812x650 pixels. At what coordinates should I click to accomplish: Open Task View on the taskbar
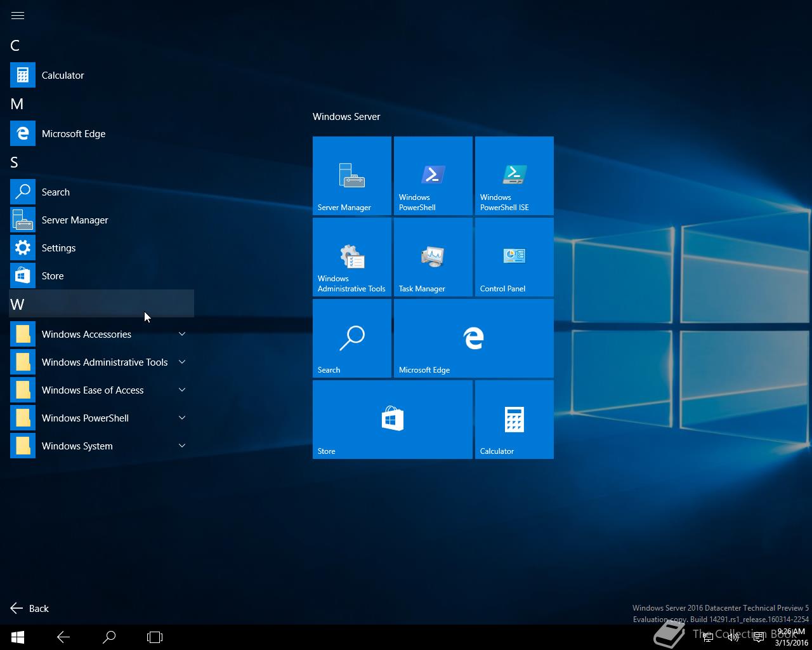[155, 637]
